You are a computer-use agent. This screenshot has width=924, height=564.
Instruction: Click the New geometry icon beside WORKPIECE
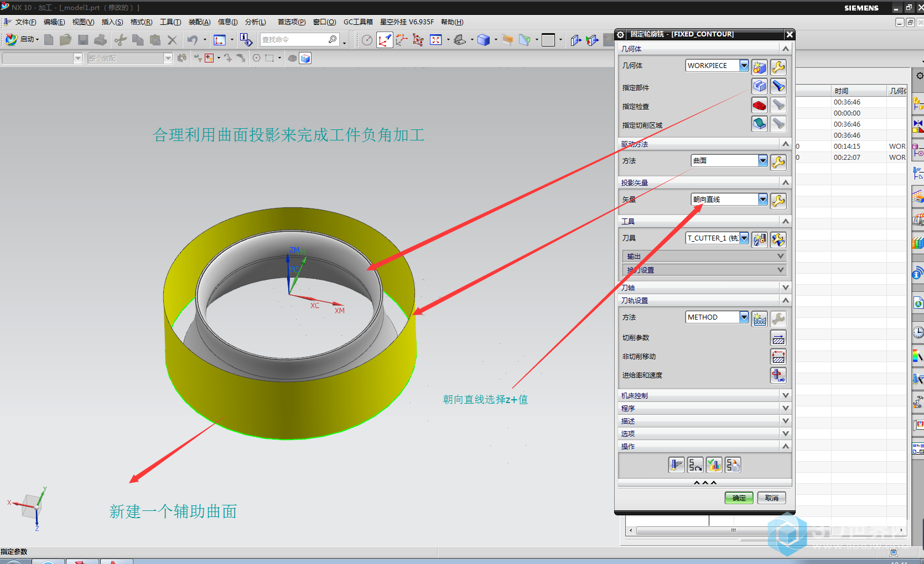click(x=760, y=67)
